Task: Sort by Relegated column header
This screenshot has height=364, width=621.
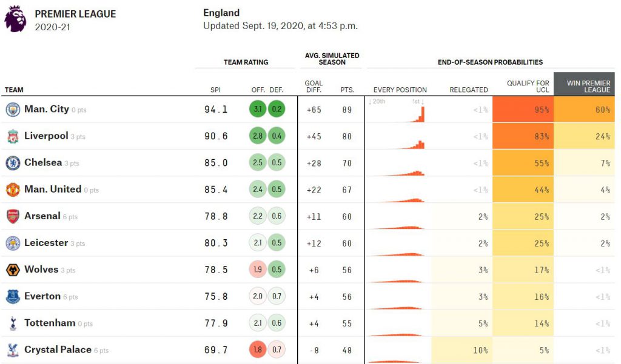Action: pyautogui.click(x=469, y=90)
